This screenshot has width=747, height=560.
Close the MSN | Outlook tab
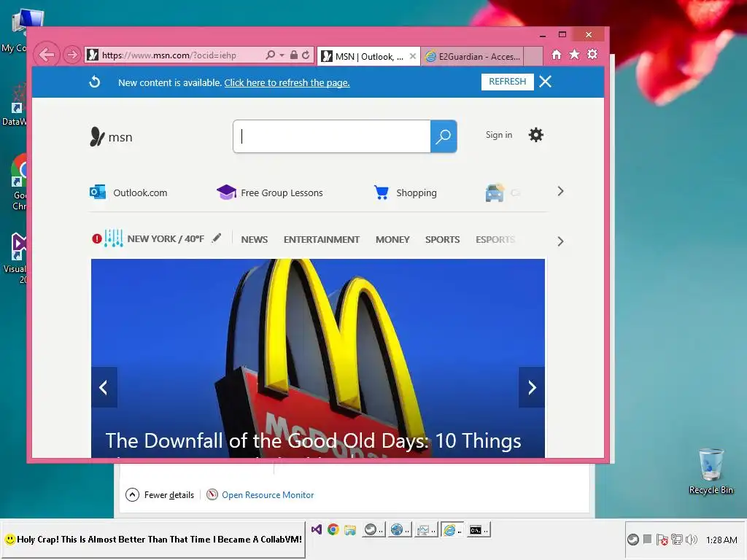(413, 56)
